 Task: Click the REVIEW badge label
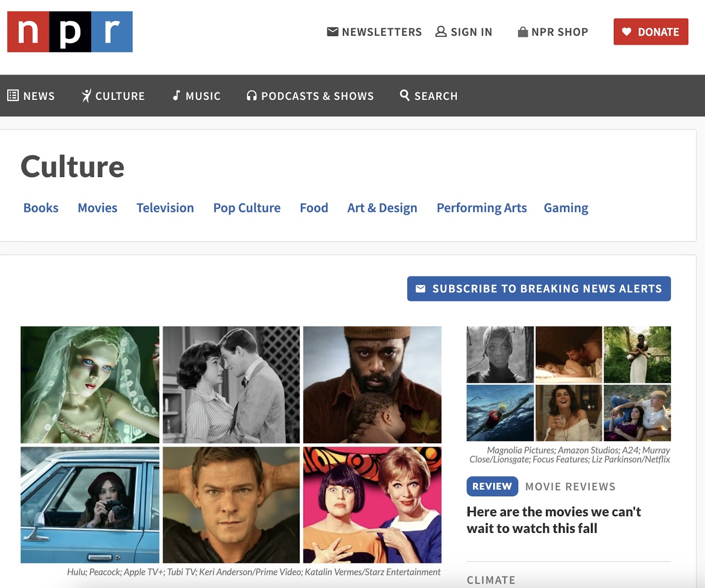(x=492, y=486)
